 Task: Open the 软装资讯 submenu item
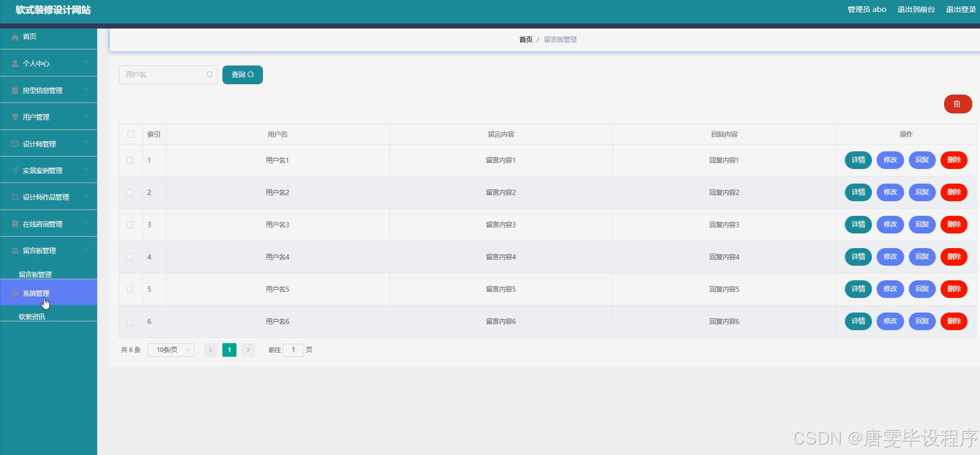[x=32, y=317]
